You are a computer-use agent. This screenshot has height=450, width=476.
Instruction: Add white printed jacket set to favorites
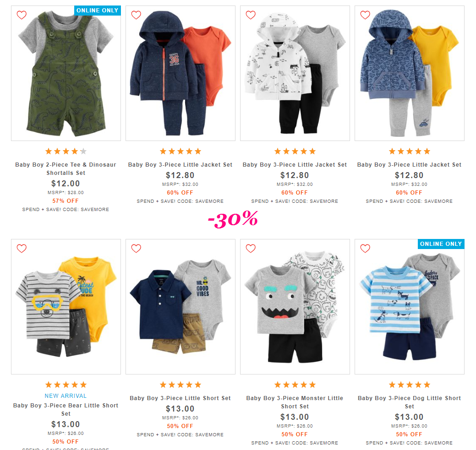click(x=251, y=15)
